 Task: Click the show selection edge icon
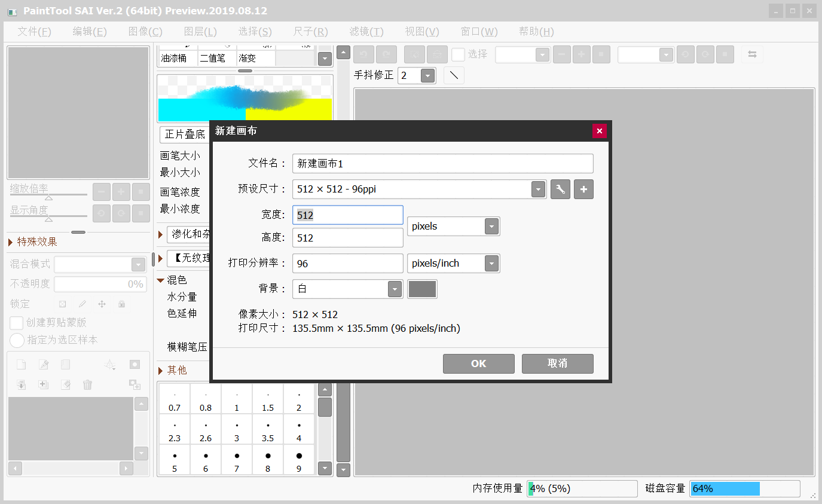point(437,54)
